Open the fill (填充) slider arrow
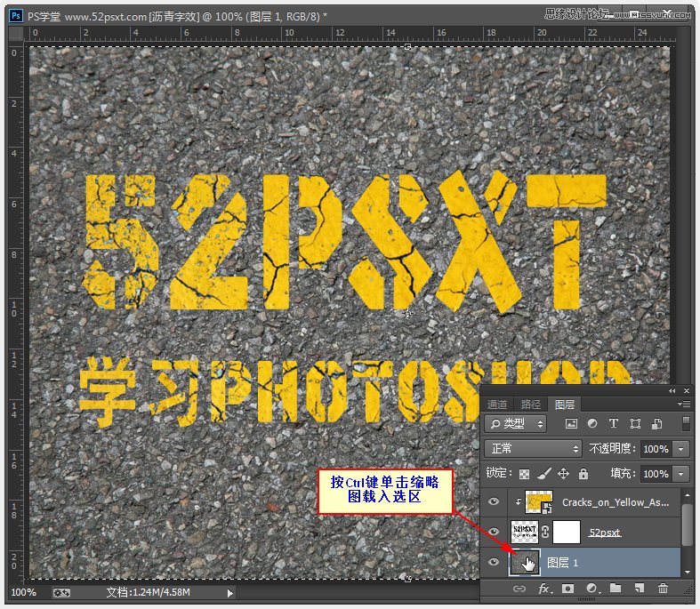Image resolution: width=700 pixels, height=609 pixels. click(x=680, y=474)
